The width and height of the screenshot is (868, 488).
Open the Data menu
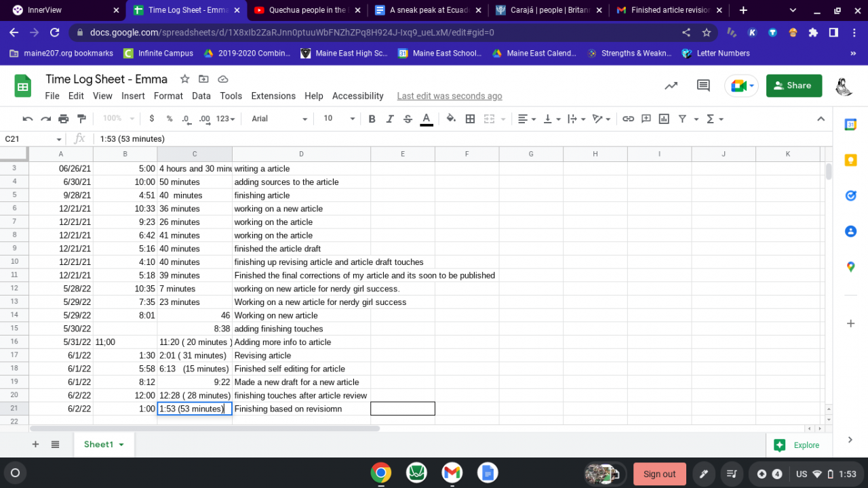coord(201,96)
